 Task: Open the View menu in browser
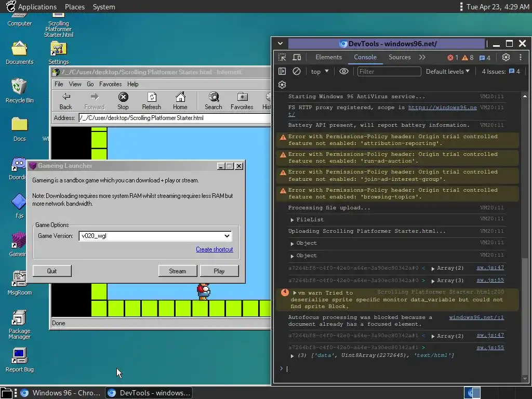(x=75, y=84)
